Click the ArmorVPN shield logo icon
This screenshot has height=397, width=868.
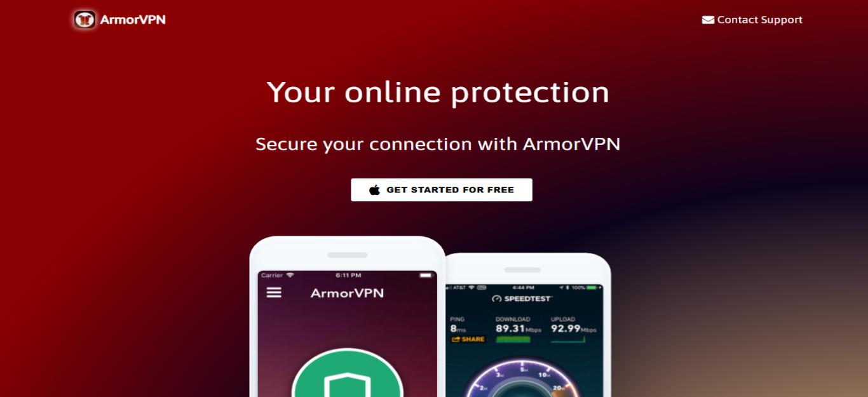[85, 20]
